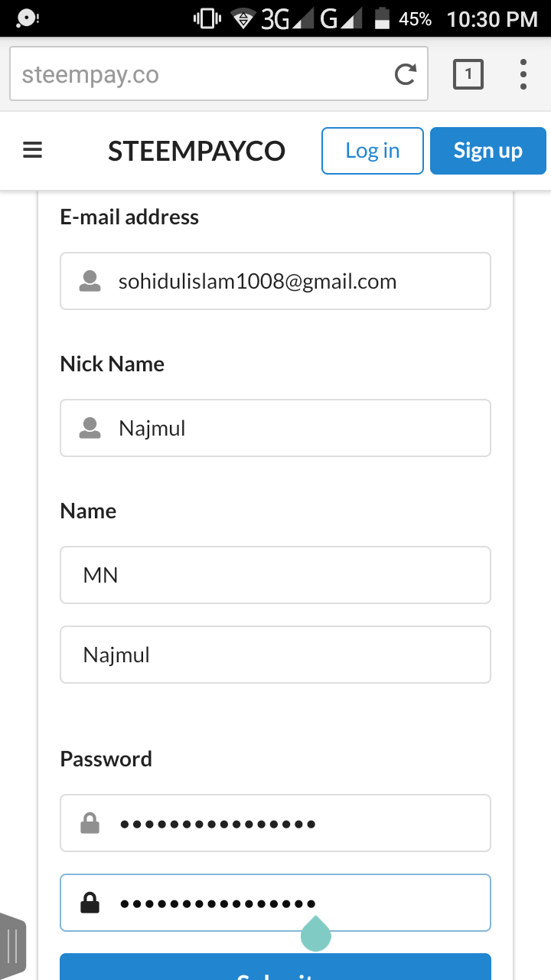Click the blue Submit button

pyautogui.click(x=275, y=968)
